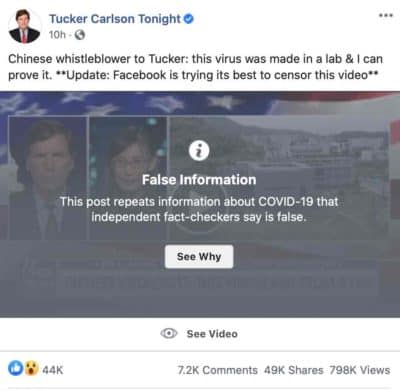Click the blue verified badge icon
This screenshot has height=391, width=400.
click(189, 19)
